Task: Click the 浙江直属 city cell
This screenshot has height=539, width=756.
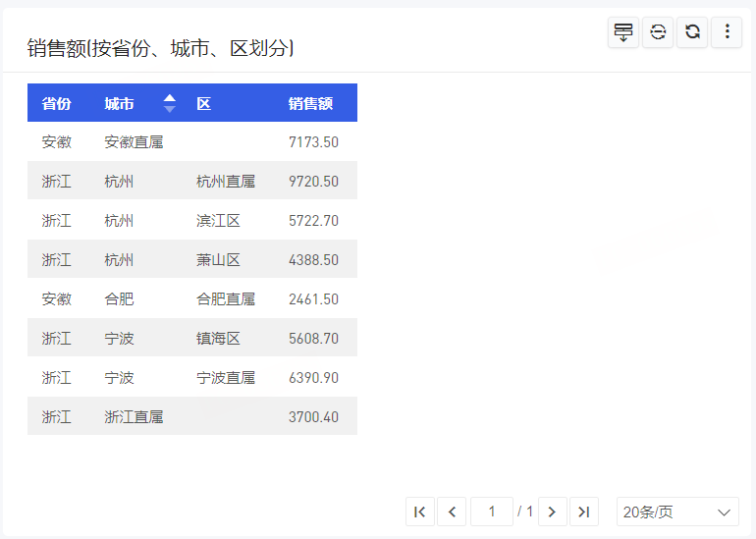Action: tap(134, 417)
